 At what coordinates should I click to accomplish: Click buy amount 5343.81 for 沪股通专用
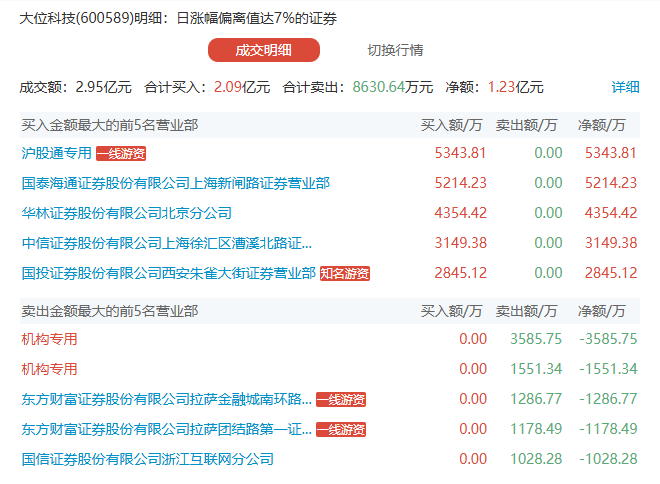460,153
